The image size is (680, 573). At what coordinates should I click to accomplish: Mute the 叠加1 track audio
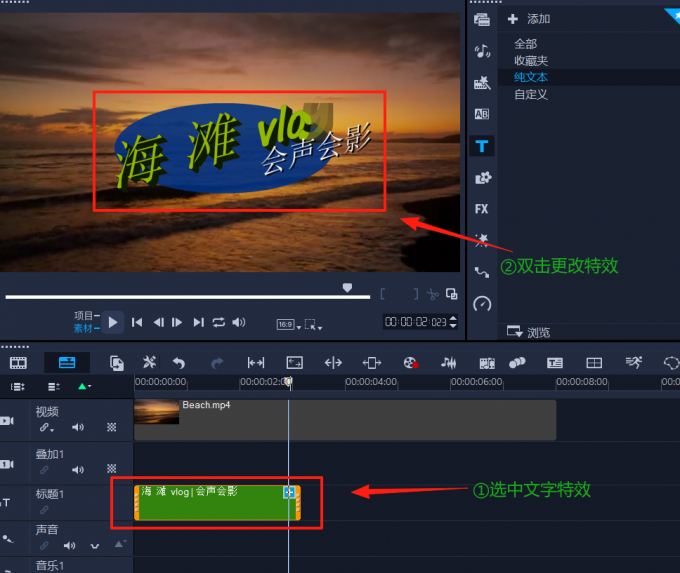[78, 470]
